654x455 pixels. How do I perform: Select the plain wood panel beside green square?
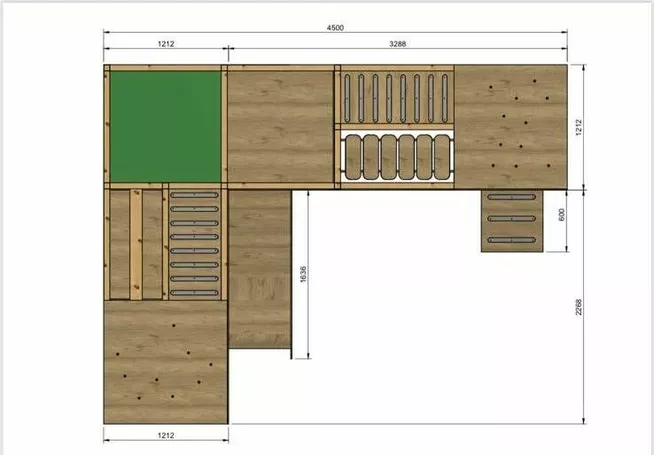coord(280,126)
